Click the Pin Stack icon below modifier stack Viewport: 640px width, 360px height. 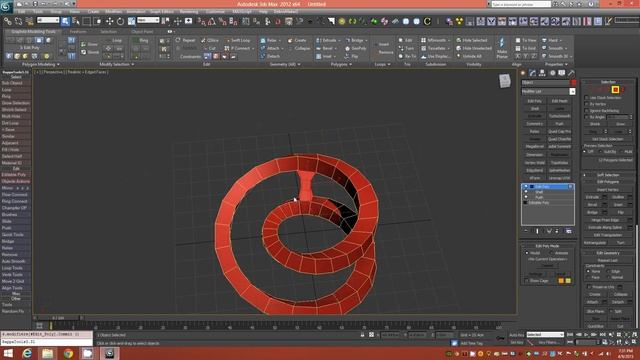[526, 231]
